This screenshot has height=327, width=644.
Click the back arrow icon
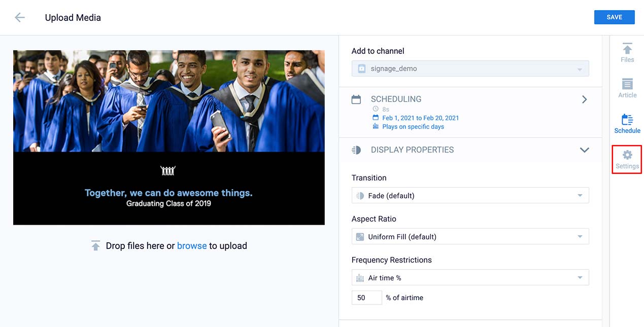click(20, 18)
